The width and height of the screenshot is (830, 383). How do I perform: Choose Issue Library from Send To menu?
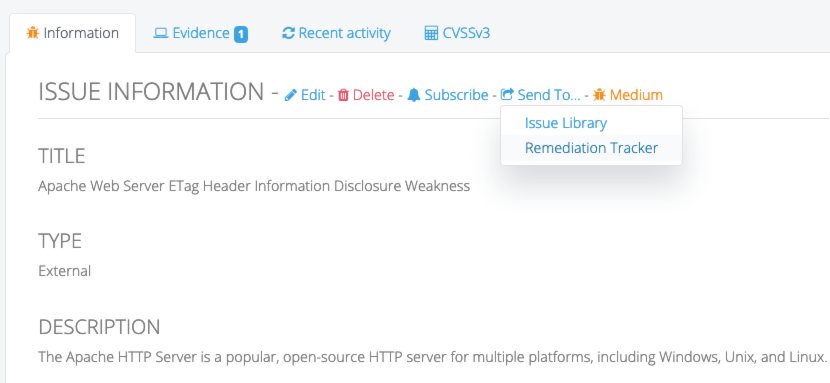[x=566, y=123]
